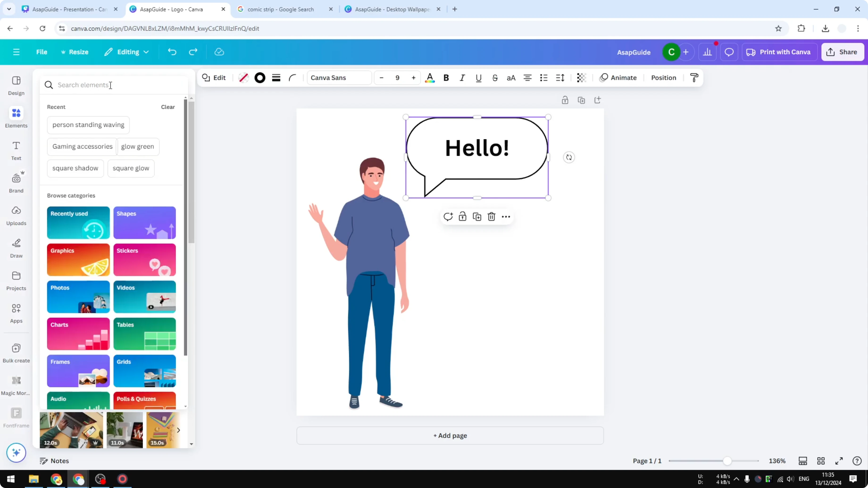868x488 pixels.
Task: Delete the element using trash icon
Action: click(x=491, y=217)
